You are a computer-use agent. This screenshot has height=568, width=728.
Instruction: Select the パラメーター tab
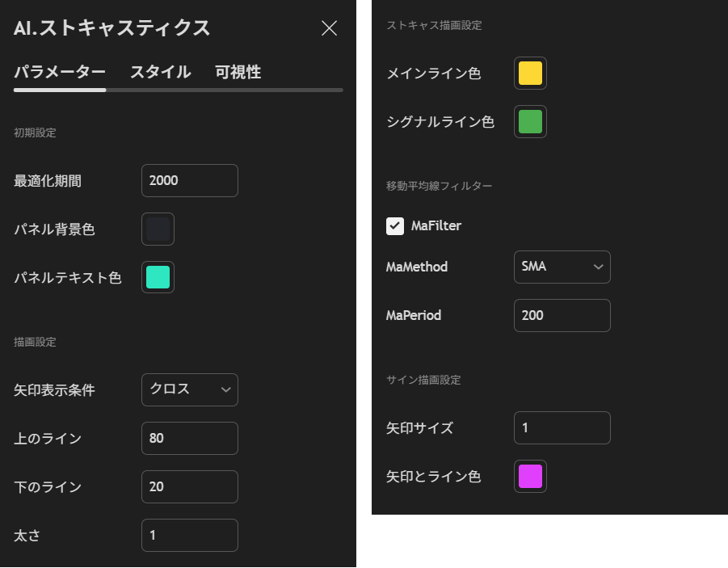59,72
